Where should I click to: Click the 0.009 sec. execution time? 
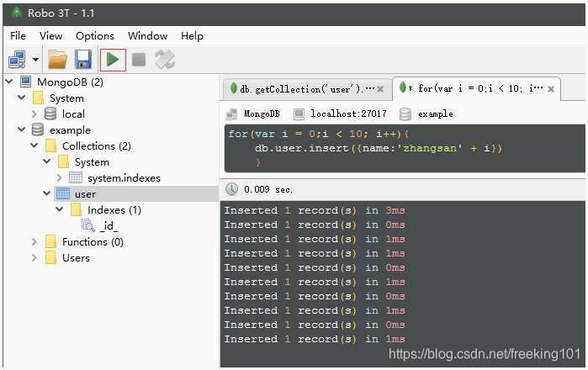[x=268, y=189]
